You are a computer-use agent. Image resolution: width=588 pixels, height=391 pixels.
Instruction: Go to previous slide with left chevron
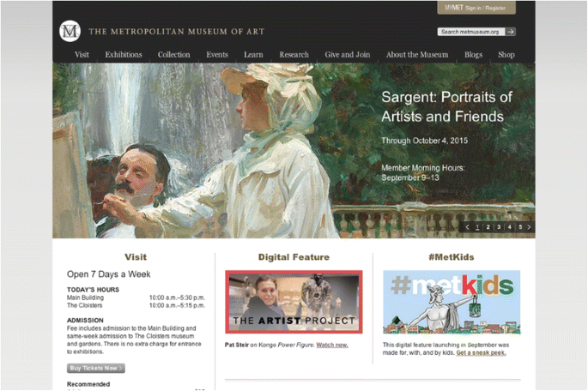coord(467,227)
